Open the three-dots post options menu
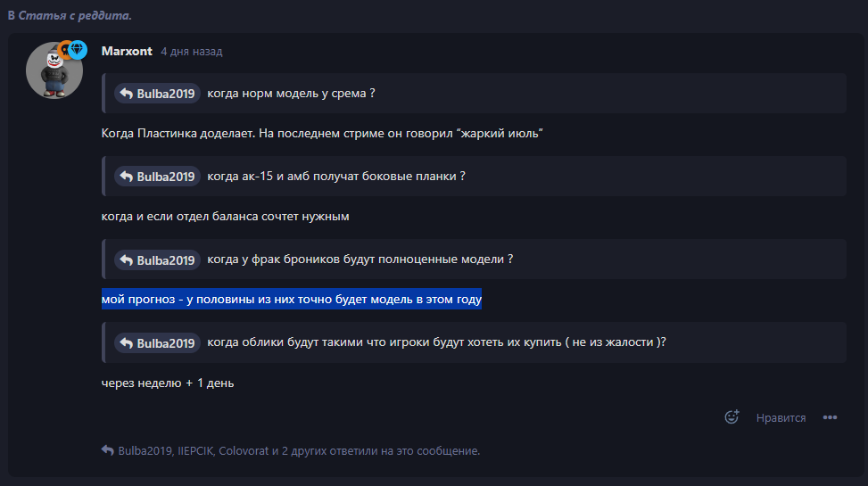Screen dimensions: 868x486 point(831,417)
